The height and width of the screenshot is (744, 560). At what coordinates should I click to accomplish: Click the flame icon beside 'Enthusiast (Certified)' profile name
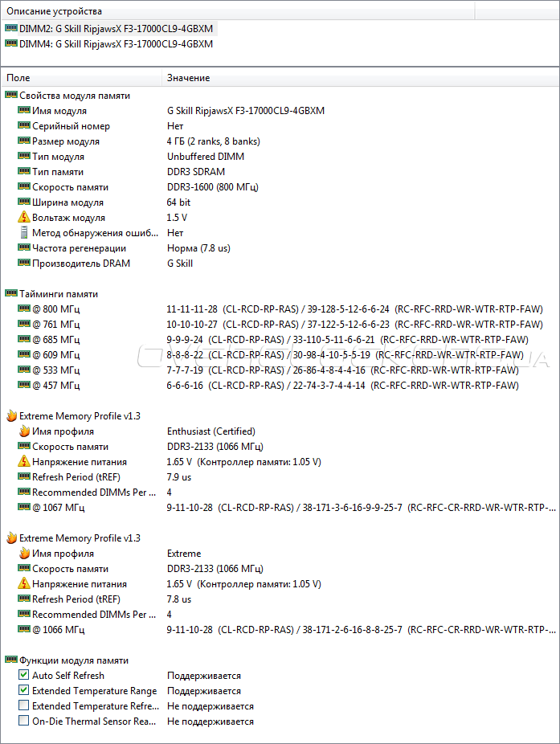click(24, 431)
